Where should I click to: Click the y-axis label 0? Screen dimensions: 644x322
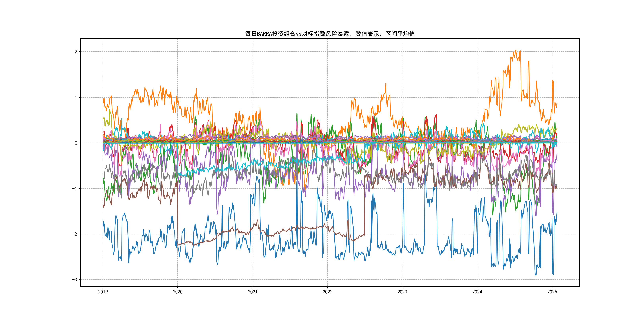click(x=76, y=143)
